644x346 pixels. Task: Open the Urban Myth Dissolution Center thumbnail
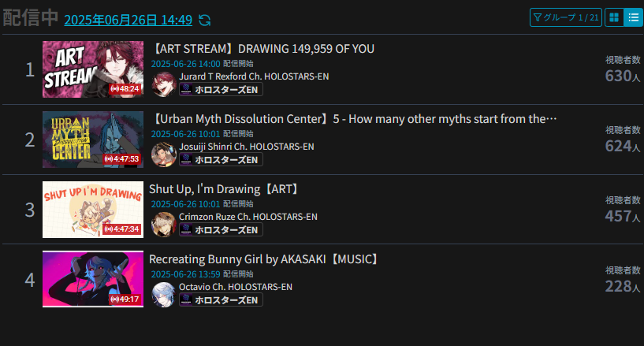[93, 140]
